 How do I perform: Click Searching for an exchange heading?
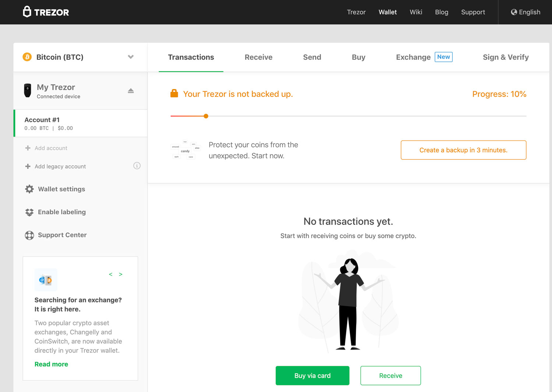[x=78, y=304]
